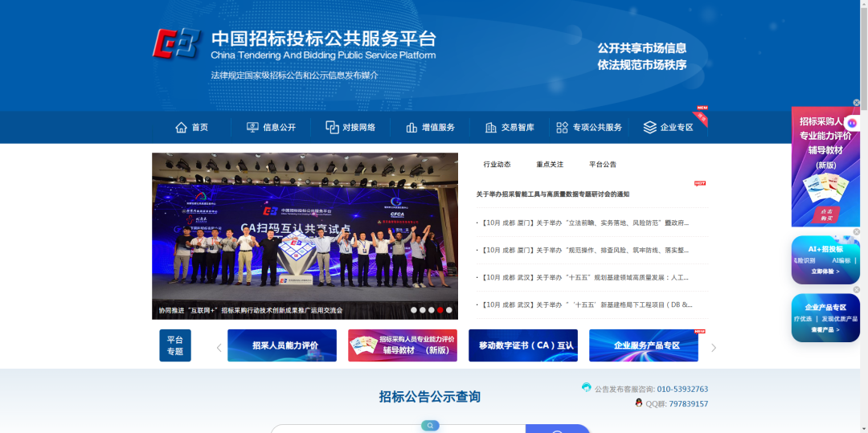This screenshot has height=433, width=868.
Task: Click the tagline 法律规定国家级招标公告和公示信息发布媒介
Action: (x=294, y=76)
